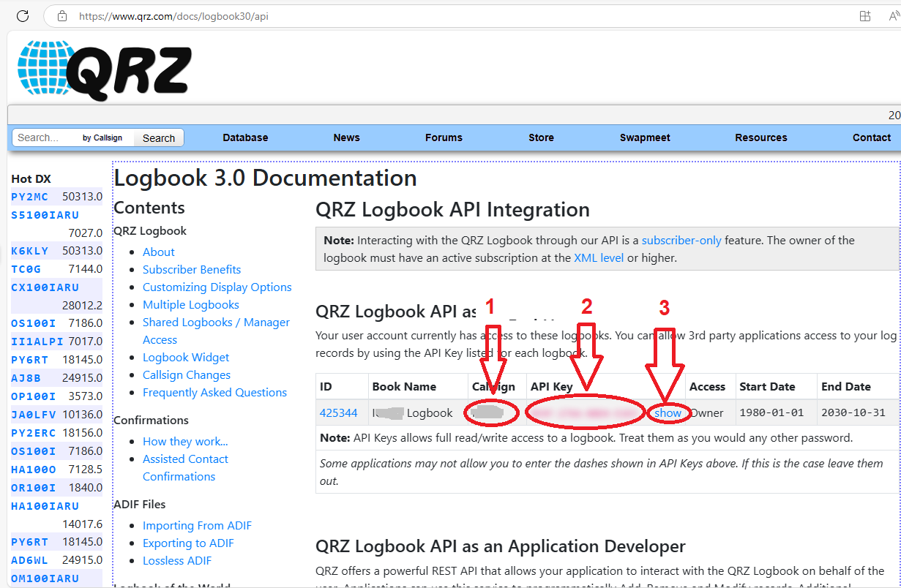Open the Forums menu
The width and height of the screenshot is (901, 588).
[x=444, y=137]
